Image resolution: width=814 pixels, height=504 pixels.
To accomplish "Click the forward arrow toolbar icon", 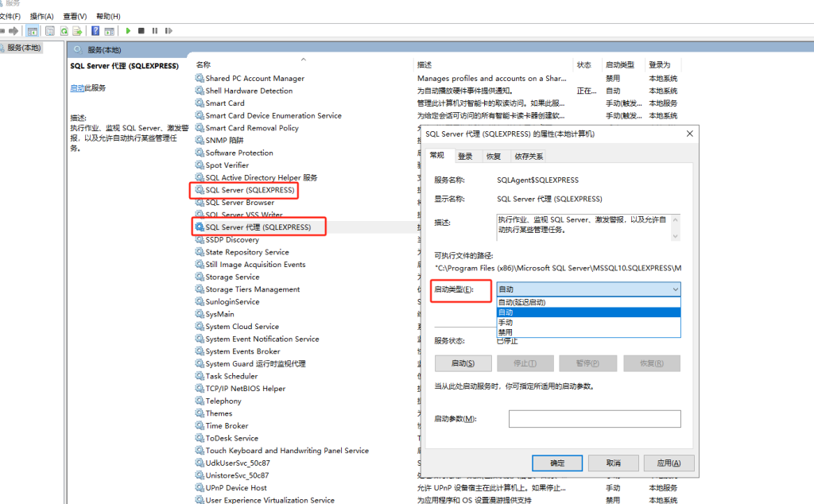I will pyautogui.click(x=14, y=31).
